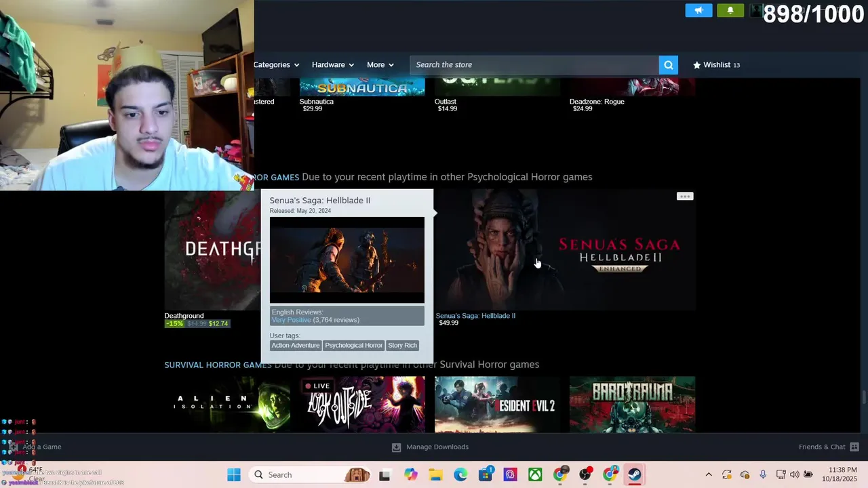868x488 pixels.
Task: Open the green bell notifications icon
Action: click(x=730, y=10)
